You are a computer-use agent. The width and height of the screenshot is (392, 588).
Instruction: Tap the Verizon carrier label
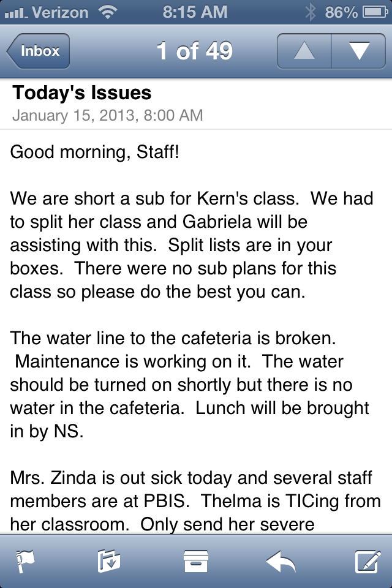60,12
